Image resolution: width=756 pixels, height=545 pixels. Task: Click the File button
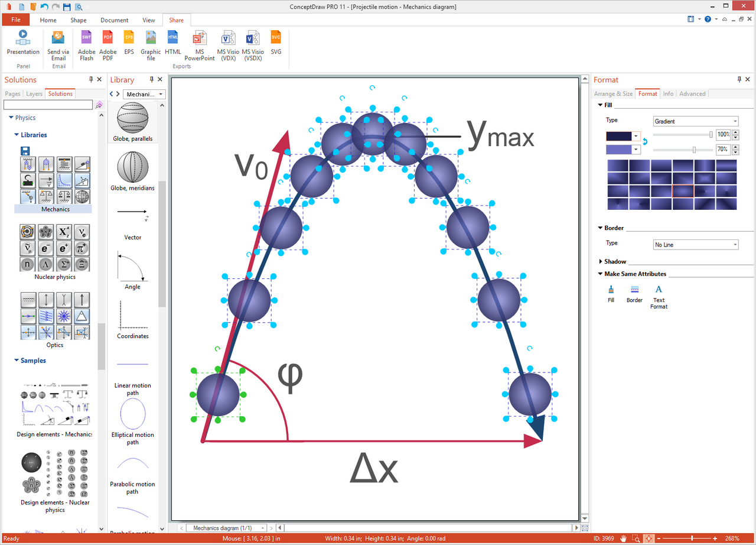[x=16, y=20]
